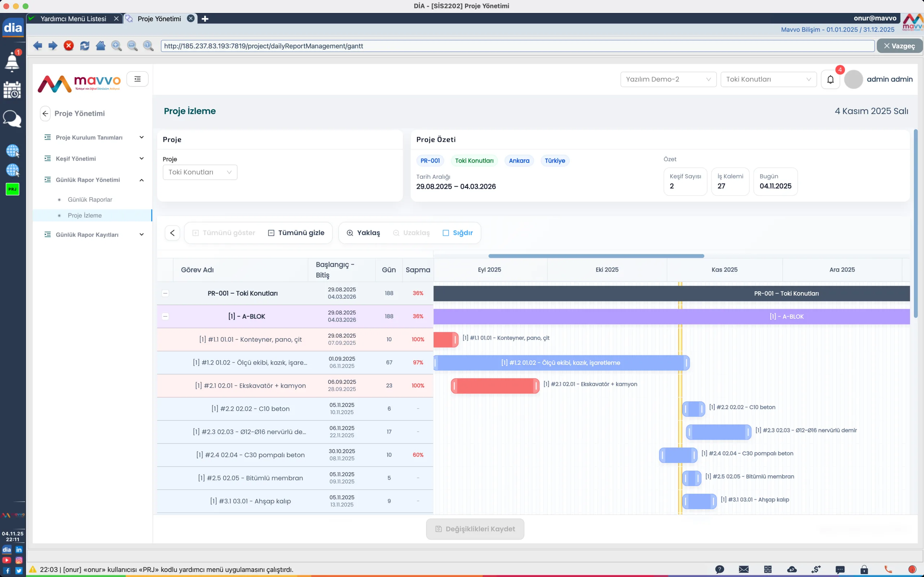Screen dimensions: 924x577
Task: Toggle the Sığdır fit view option
Action: pos(457,233)
